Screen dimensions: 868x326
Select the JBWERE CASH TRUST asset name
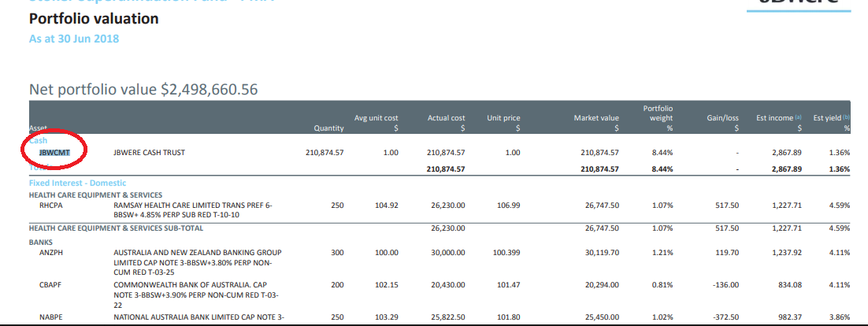coord(149,153)
